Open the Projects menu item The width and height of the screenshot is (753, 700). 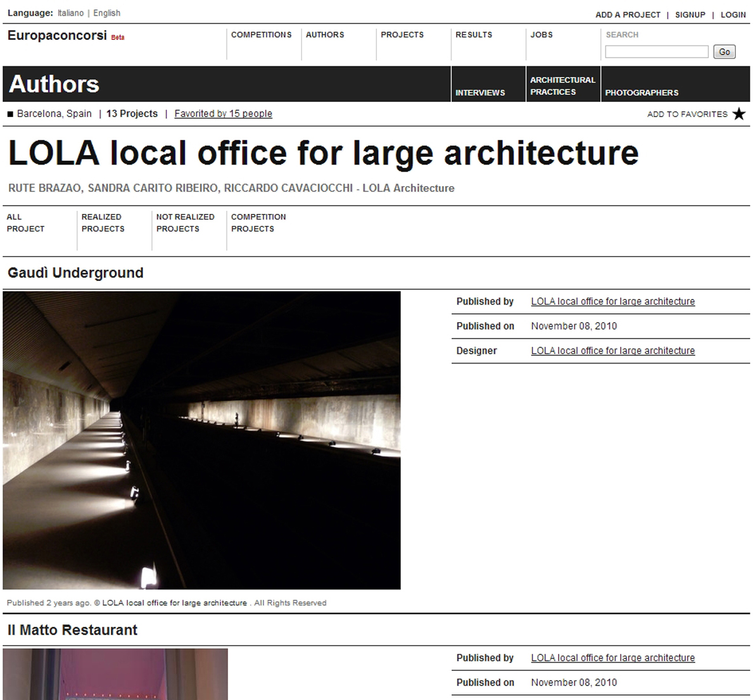(x=402, y=35)
